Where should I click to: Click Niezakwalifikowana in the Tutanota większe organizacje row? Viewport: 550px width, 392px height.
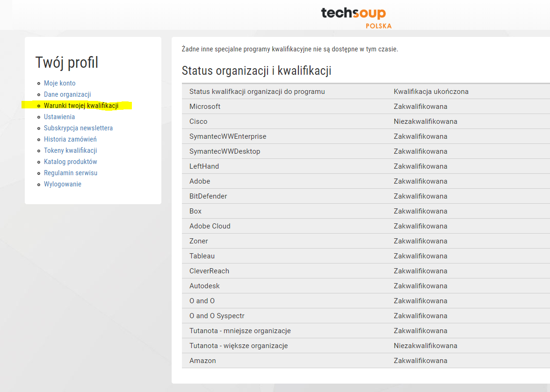pos(426,346)
